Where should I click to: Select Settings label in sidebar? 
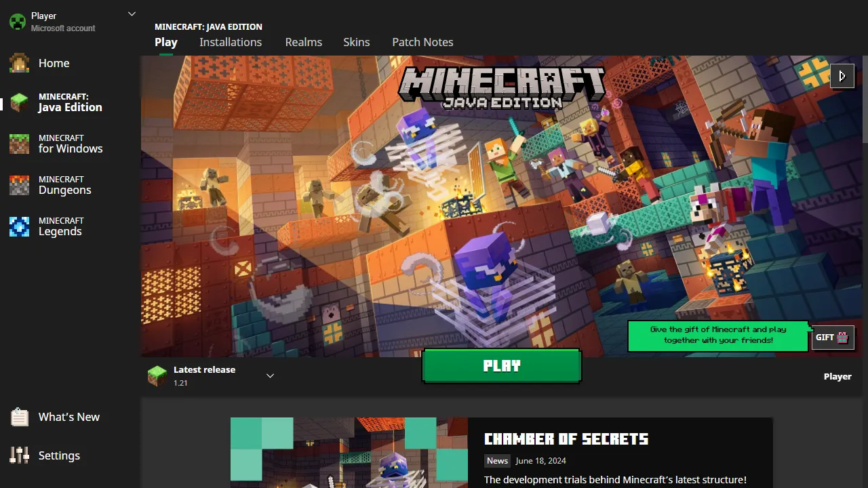[59, 455]
